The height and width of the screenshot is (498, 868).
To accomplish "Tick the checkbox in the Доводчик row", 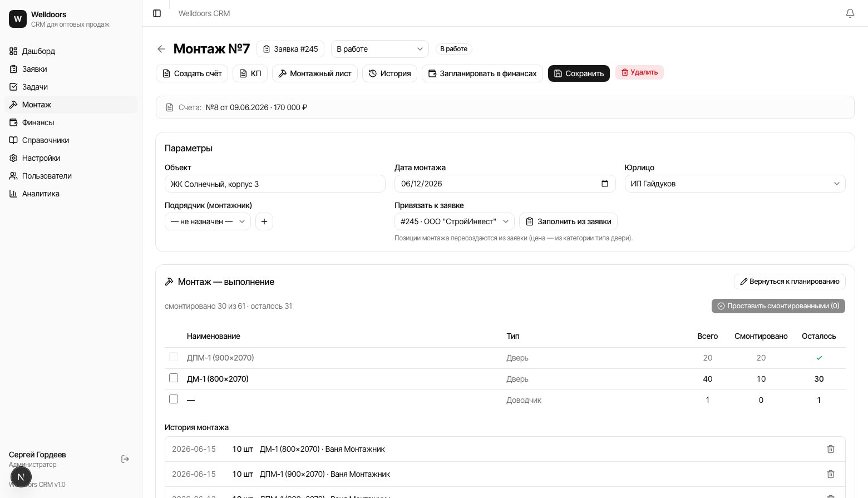I will [174, 400].
